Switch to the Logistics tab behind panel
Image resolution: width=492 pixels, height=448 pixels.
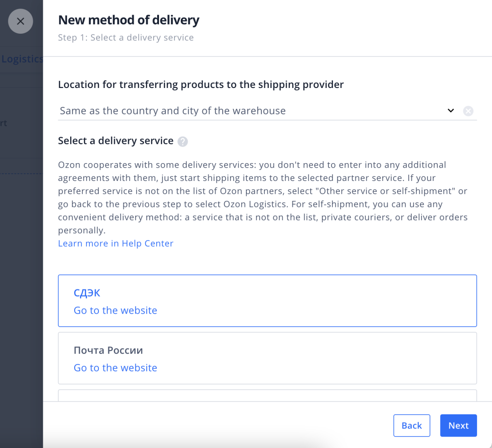point(22,59)
